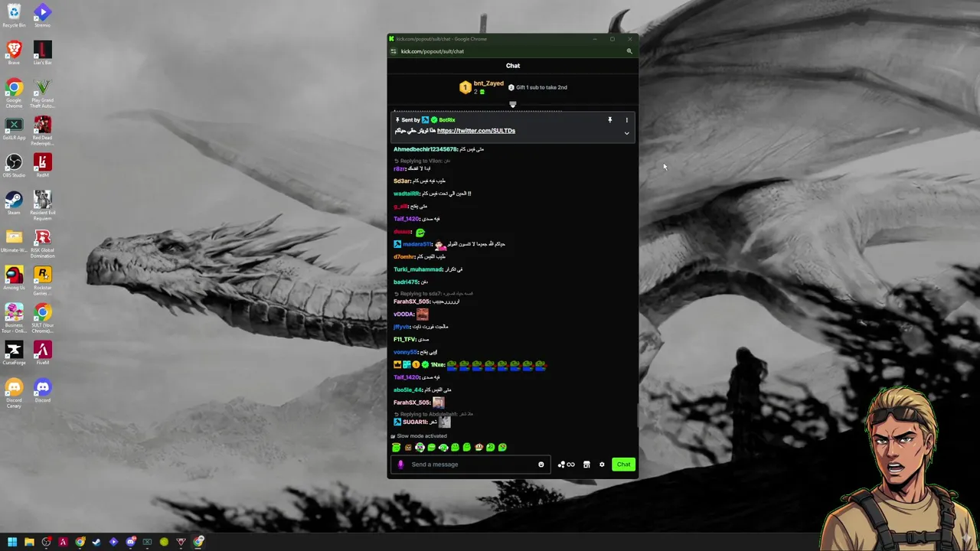
Task: Open Business Tour desktop shortcut
Action: pyautogui.click(x=14, y=318)
